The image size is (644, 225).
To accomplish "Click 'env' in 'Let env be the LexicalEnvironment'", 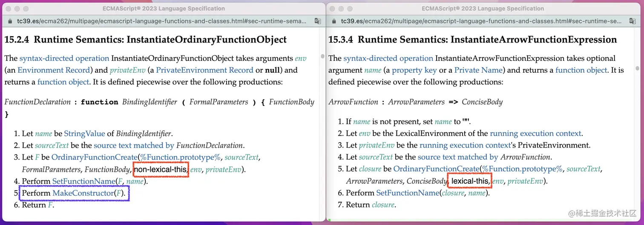I will tap(365, 134).
